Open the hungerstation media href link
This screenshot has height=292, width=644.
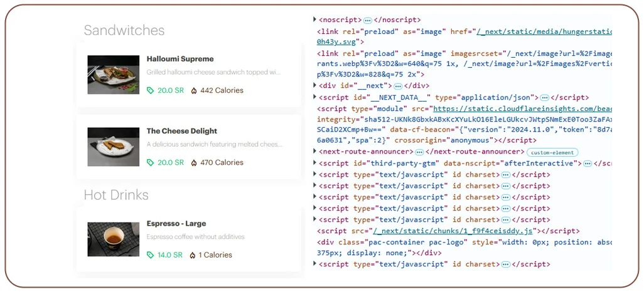[x=544, y=31]
